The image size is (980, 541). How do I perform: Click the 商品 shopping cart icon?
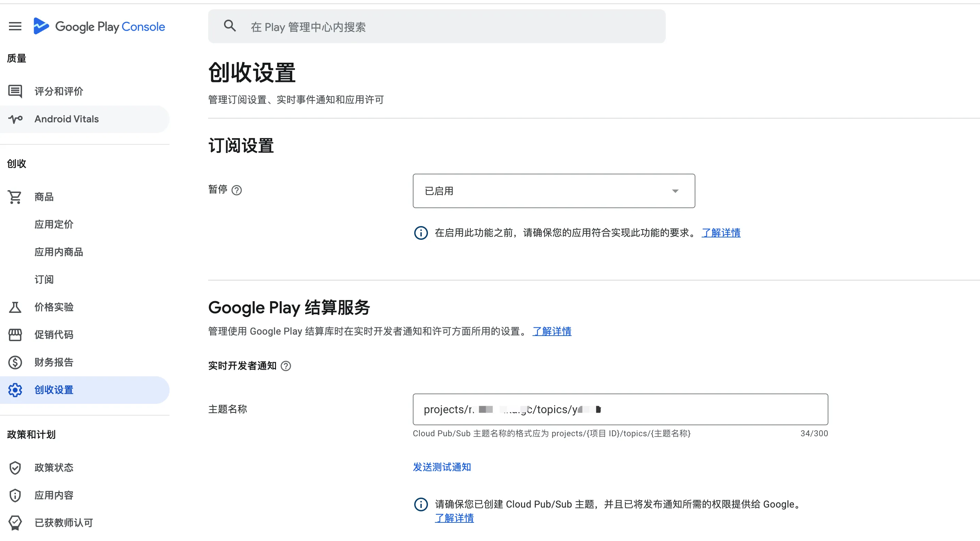[15, 197]
